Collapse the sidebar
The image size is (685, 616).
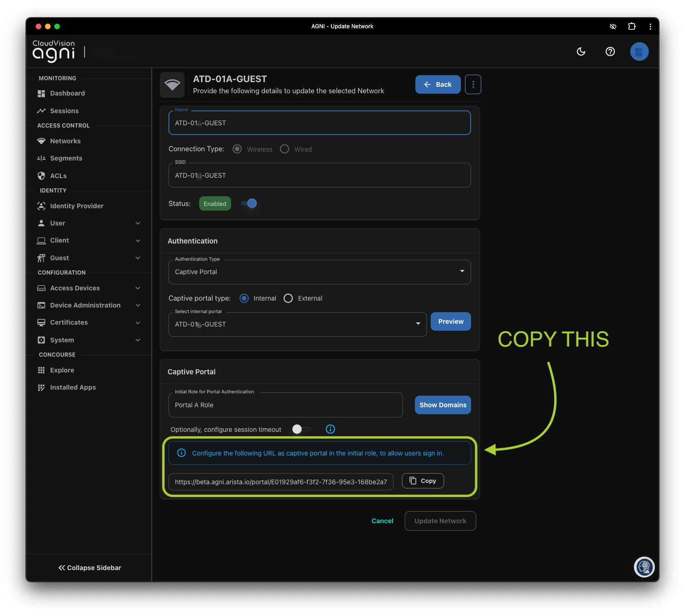point(90,568)
